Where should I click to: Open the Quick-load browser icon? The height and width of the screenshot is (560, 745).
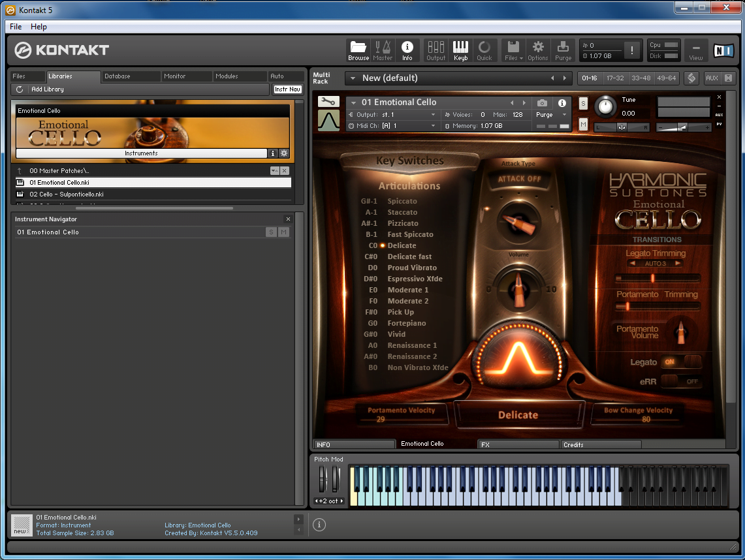click(484, 51)
